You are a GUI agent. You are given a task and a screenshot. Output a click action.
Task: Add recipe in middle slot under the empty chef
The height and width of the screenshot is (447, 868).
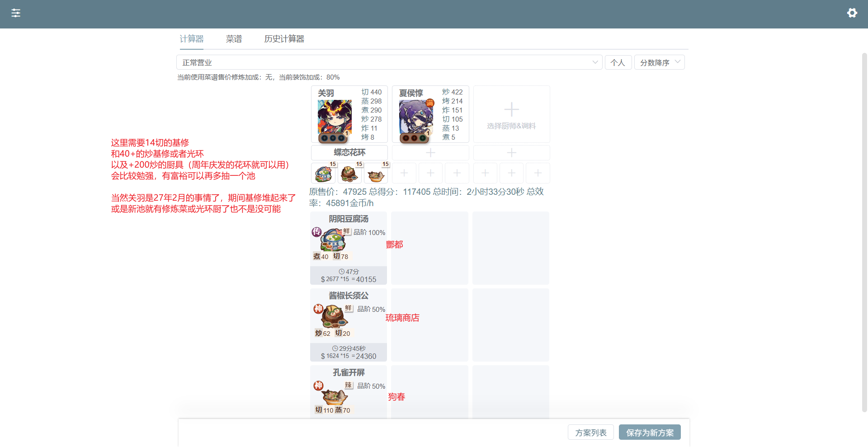coord(511,173)
